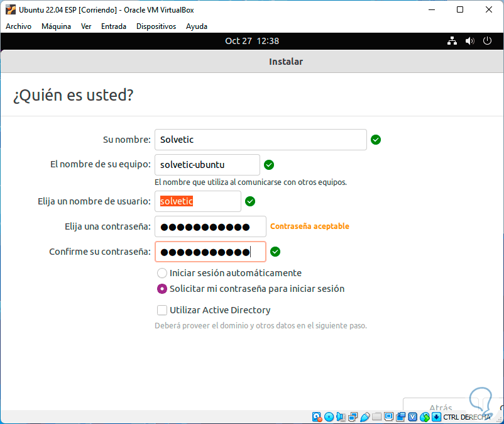Click the hint about comunicarse con otros equipos
The width and height of the screenshot is (504, 424).
[x=251, y=182]
